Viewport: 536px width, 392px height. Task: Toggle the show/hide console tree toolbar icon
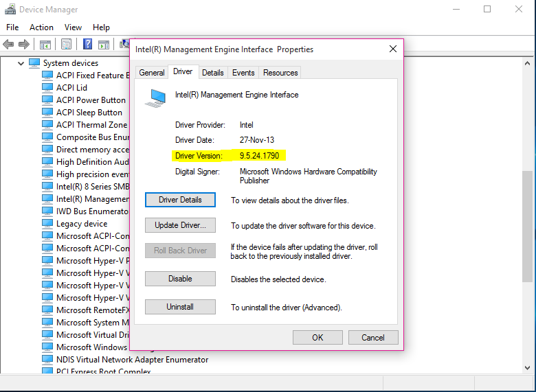(45, 45)
